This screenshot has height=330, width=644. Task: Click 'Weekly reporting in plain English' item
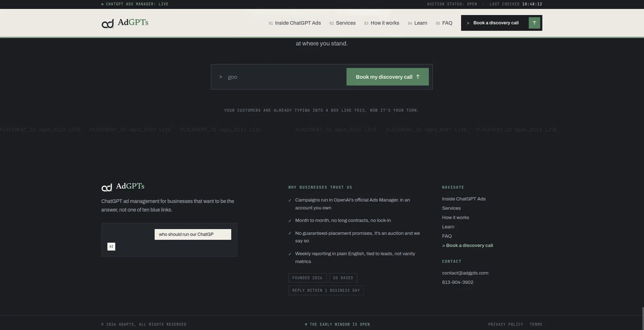tap(355, 258)
